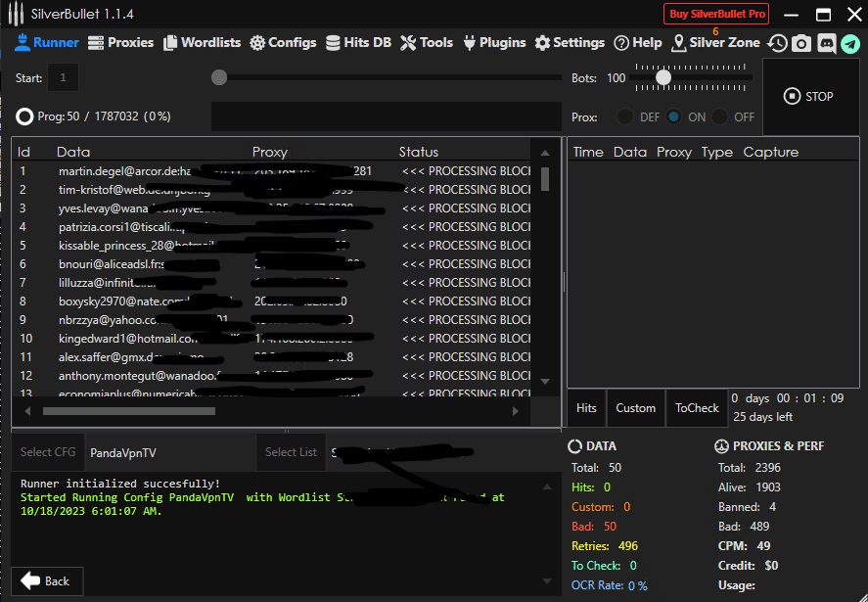Select row 4 patrizia.corsi1 entry

(x=271, y=226)
